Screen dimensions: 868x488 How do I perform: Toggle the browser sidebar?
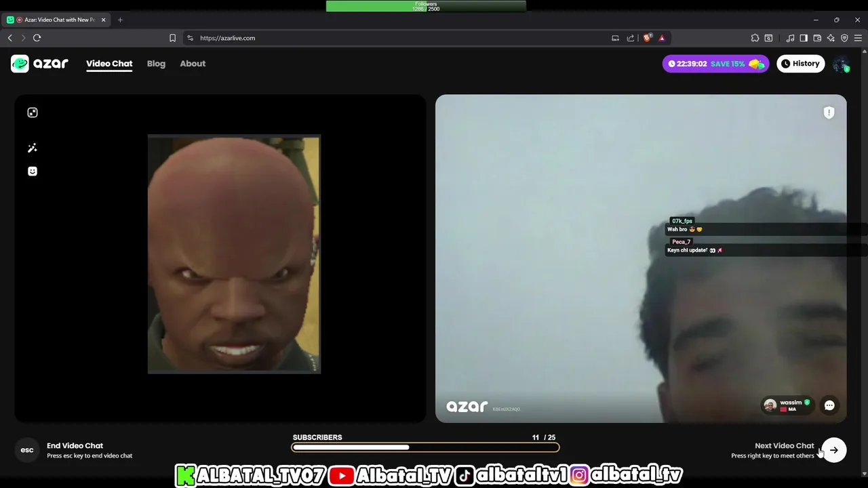(x=804, y=38)
